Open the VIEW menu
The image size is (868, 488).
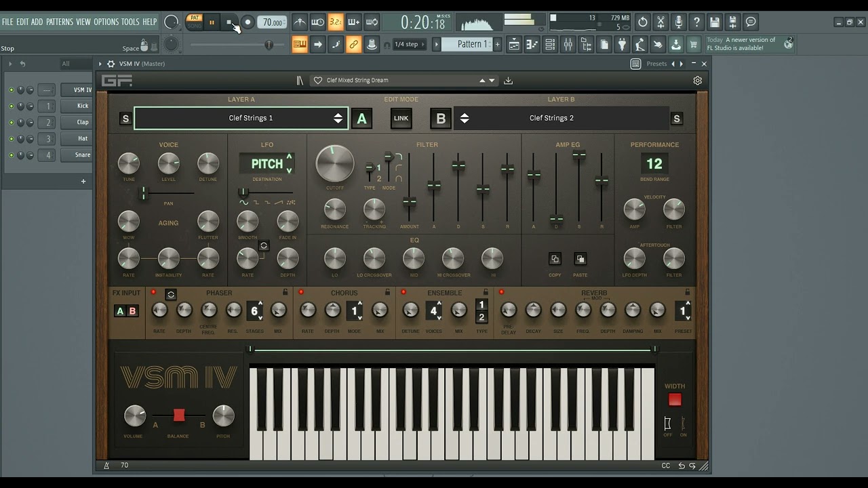[x=83, y=22]
